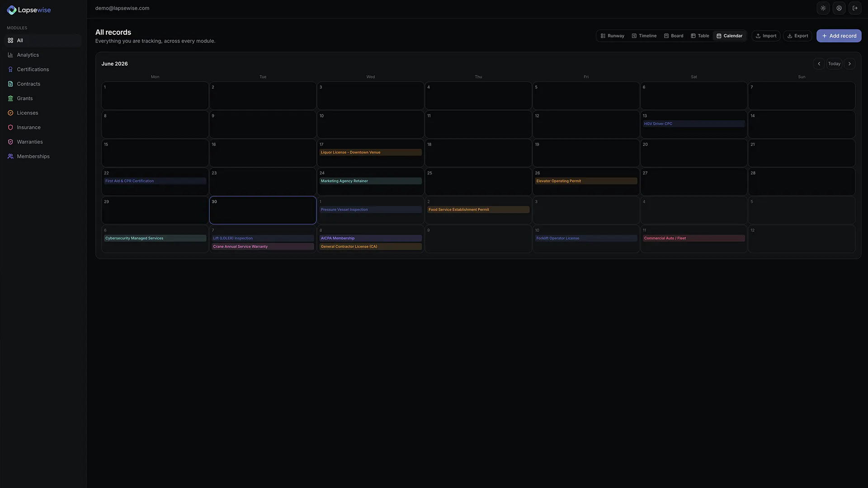The height and width of the screenshot is (488, 868).
Task: Open Warranties module
Action: [x=43, y=142]
